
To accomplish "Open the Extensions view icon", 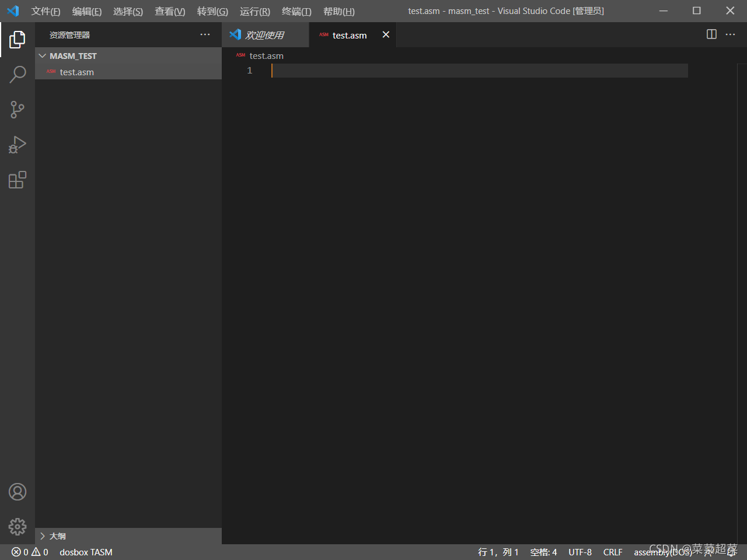I will click(18, 180).
